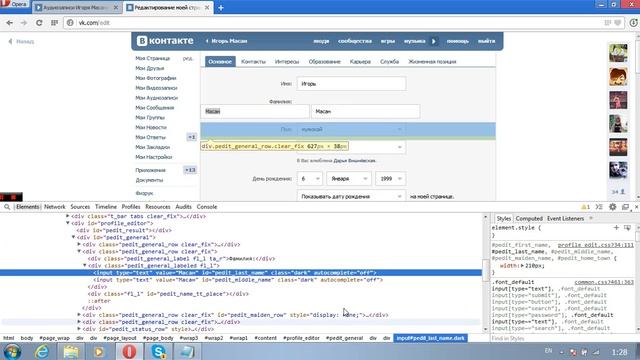Reload the vk.com/edit page
640x360 pixels.
coord(39,23)
